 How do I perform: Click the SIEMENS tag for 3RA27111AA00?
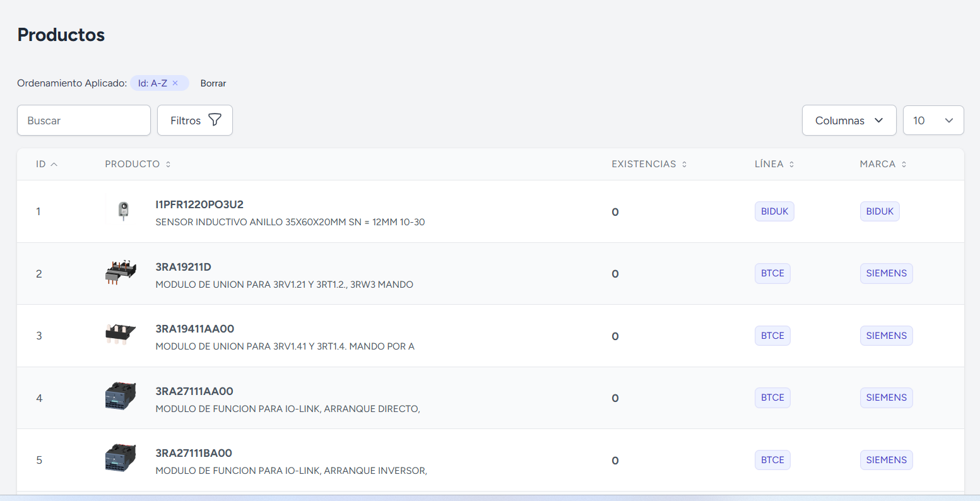(886, 398)
